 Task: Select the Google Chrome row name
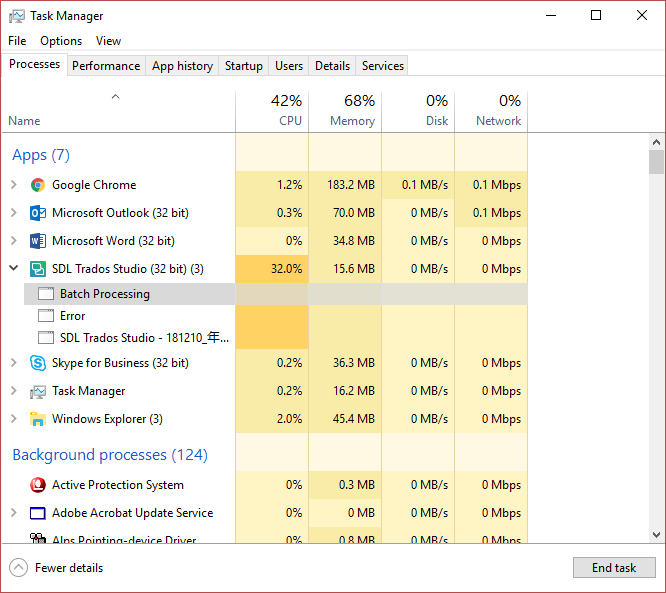click(94, 185)
